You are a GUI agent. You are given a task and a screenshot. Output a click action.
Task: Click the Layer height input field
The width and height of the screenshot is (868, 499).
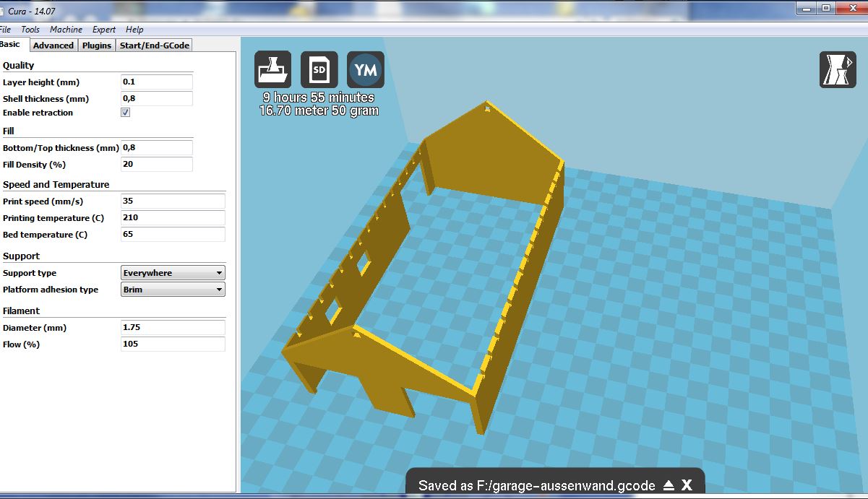pyautogui.click(x=157, y=82)
